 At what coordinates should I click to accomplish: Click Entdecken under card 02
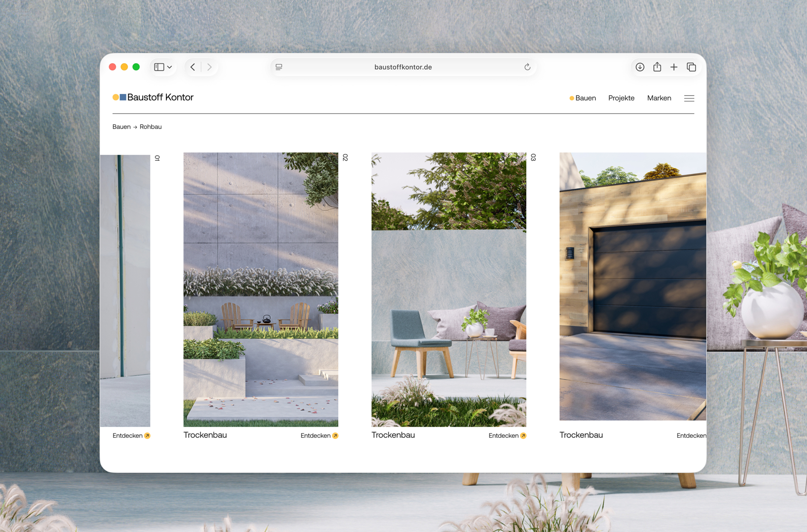pyautogui.click(x=316, y=436)
